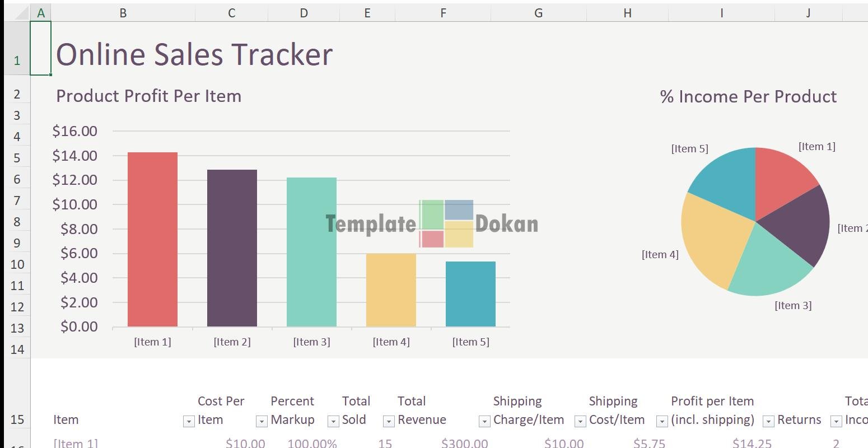868x448 pixels.
Task: Open the Profit per Item filter dropdown
Action: pyautogui.click(x=768, y=421)
